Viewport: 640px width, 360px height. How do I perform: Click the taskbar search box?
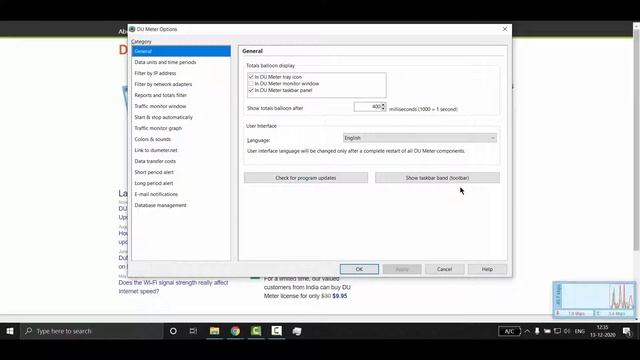tap(92, 331)
